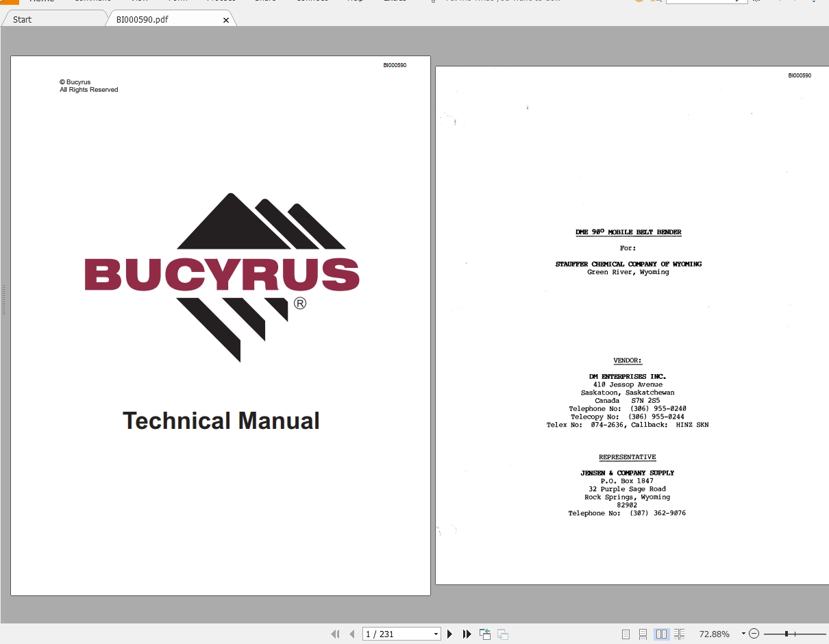Screen dimensions: 829x644
Task: Open the Help menu
Action: pos(356,1)
